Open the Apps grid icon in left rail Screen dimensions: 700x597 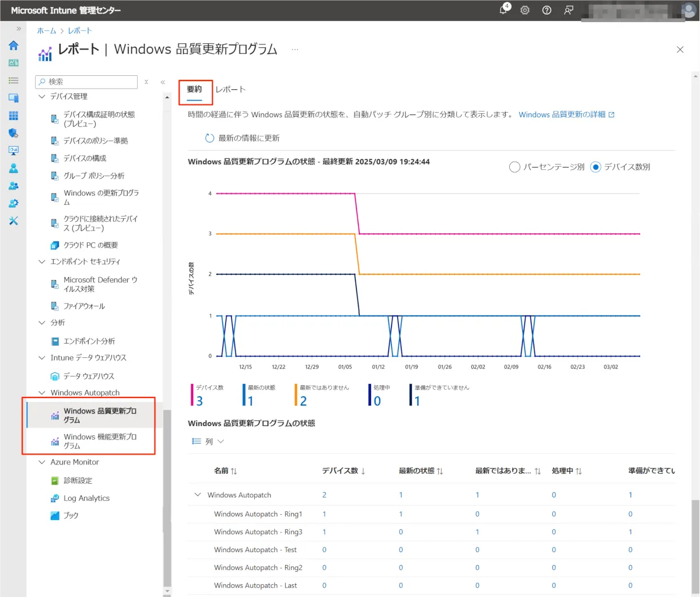[13, 116]
